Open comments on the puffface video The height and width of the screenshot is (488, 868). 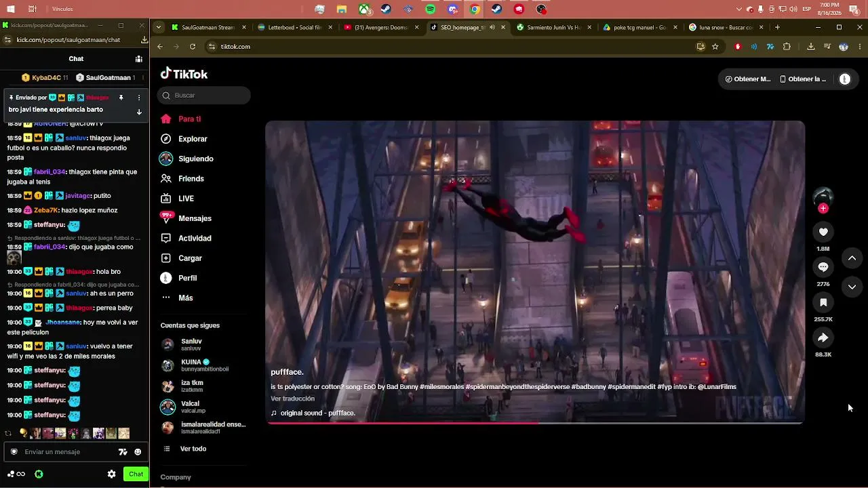[x=823, y=267]
